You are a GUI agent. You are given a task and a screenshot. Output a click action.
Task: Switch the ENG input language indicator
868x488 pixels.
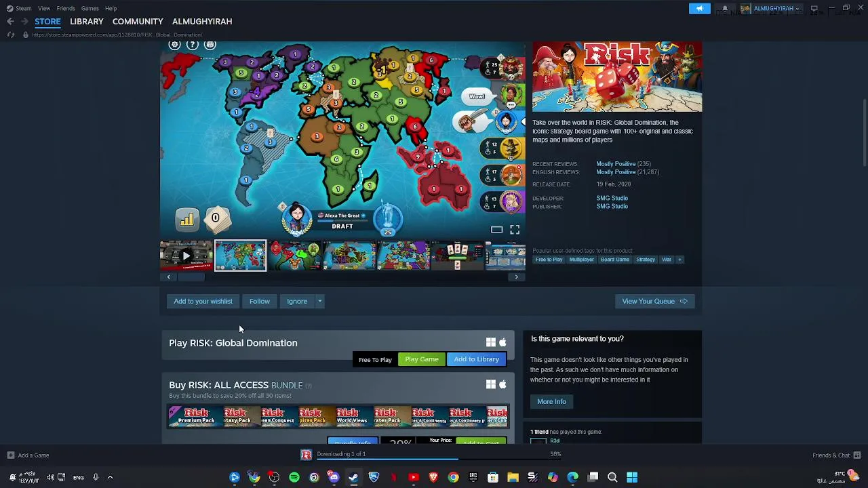79,477
